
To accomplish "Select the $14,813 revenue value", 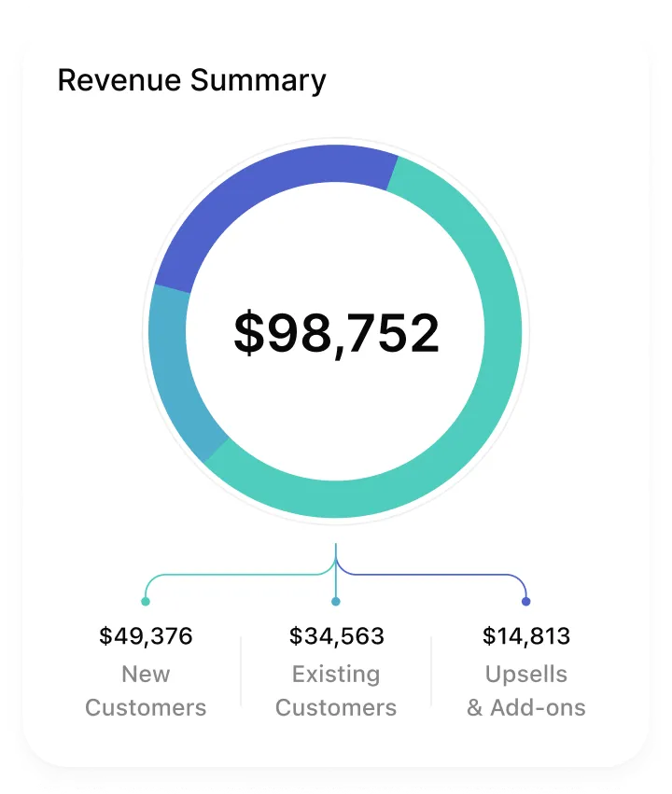I will [526, 636].
